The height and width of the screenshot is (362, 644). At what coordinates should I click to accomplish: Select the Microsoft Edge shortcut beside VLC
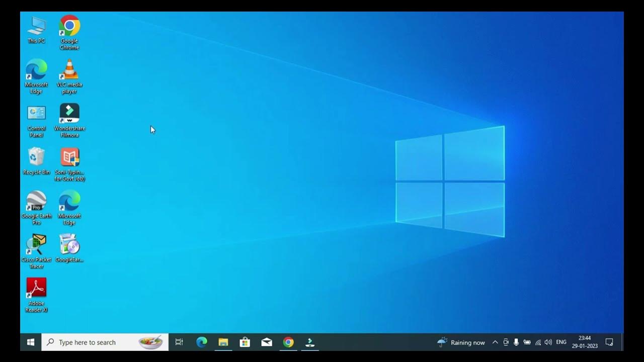(x=36, y=77)
